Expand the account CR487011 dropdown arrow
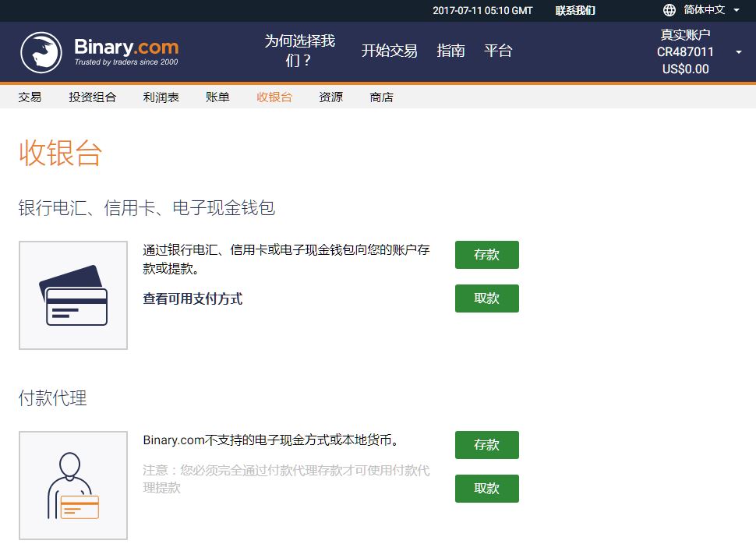The image size is (756, 551). coord(739,52)
